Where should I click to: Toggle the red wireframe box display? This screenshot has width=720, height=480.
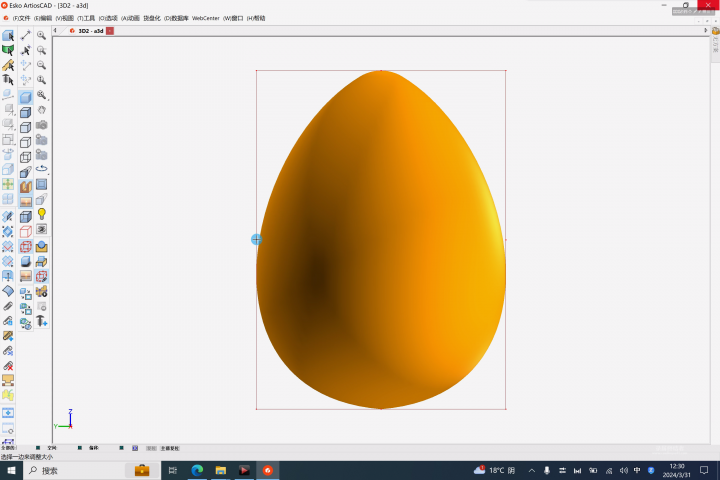coord(26,246)
